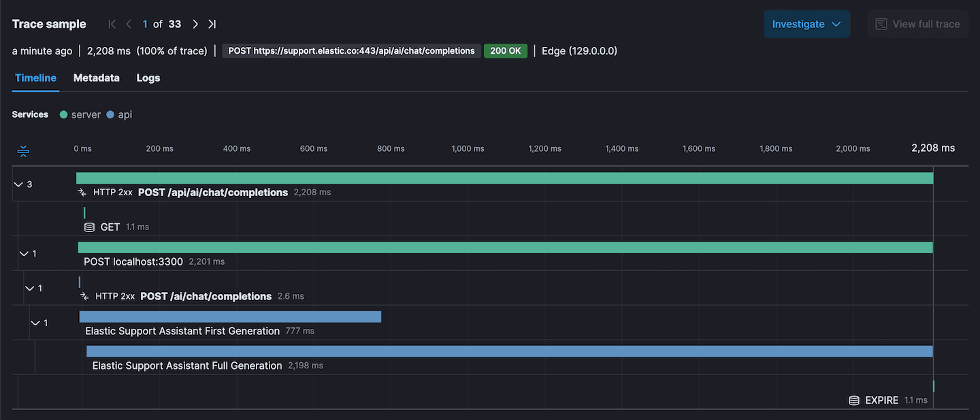
Task: Collapse the group of 3 spans
Action: click(x=18, y=184)
